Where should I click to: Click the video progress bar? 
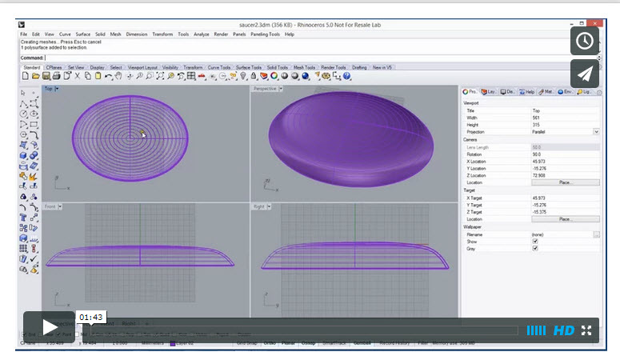point(305,330)
